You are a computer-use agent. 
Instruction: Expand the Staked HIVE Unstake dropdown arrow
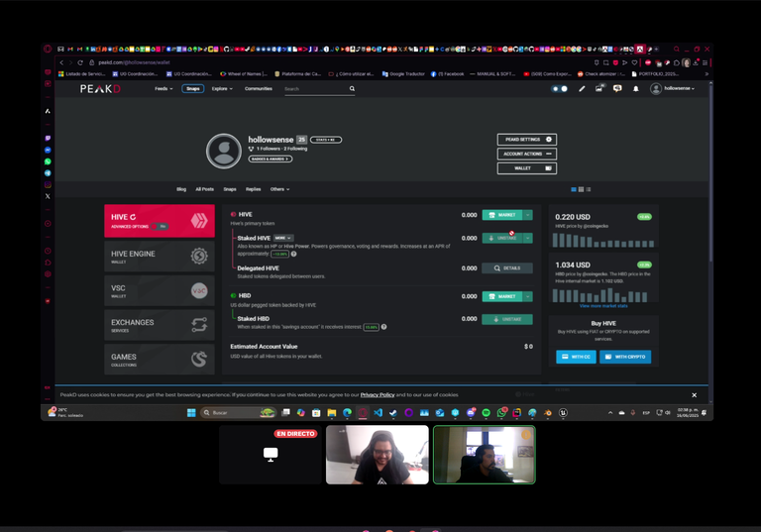(x=527, y=238)
